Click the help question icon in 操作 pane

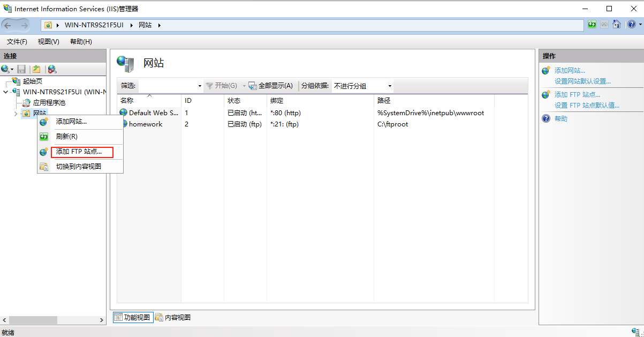(546, 118)
